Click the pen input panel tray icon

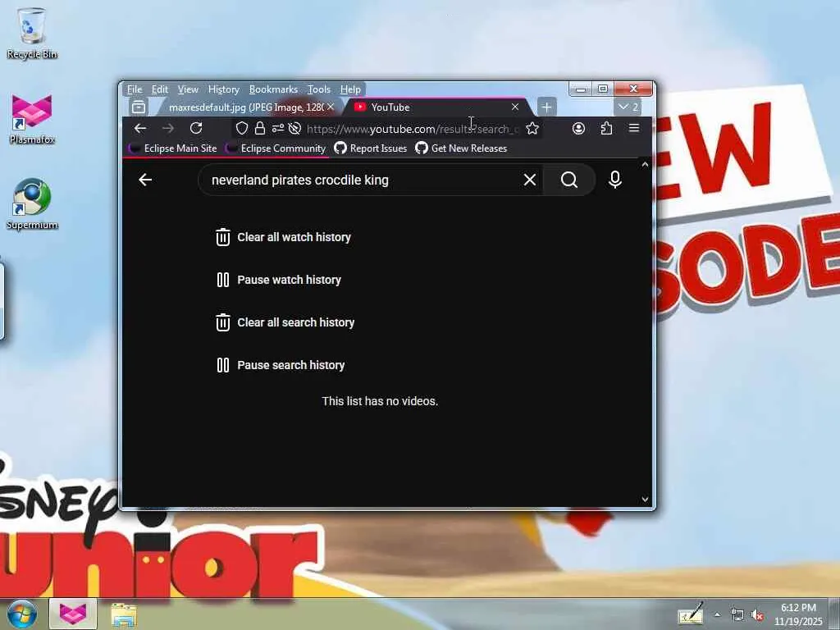(691, 614)
